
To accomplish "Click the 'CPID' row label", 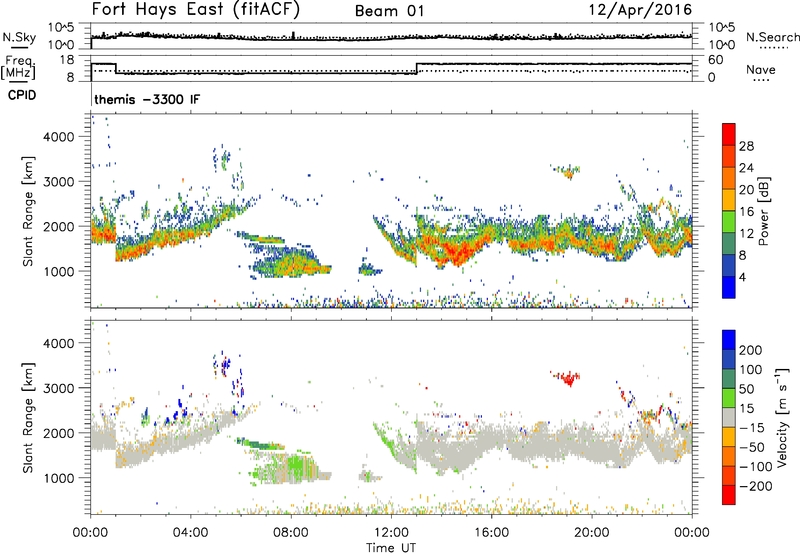I will pyautogui.click(x=22, y=95).
